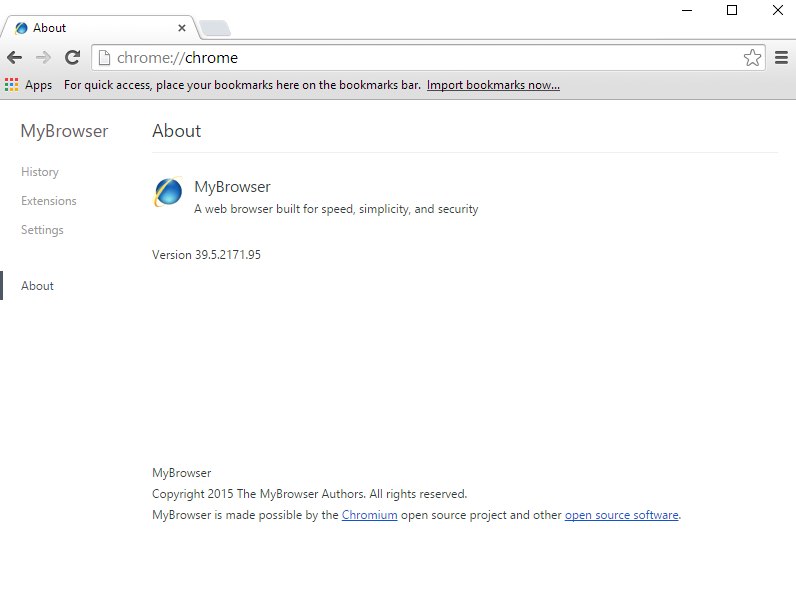The image size is (796, 602).
Task: Open the Apps shortcut in bookmarks bar
Action: (x=29, y=85)
